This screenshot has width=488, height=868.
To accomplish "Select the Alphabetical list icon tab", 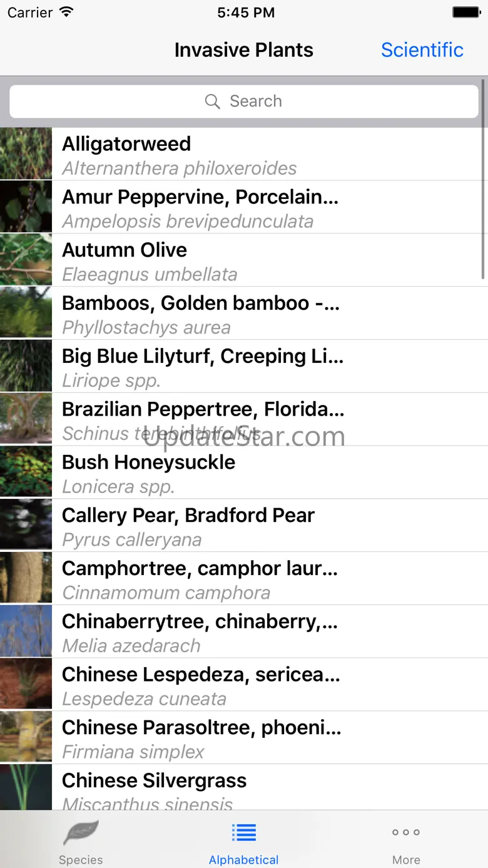I will (x=243, y=832).
